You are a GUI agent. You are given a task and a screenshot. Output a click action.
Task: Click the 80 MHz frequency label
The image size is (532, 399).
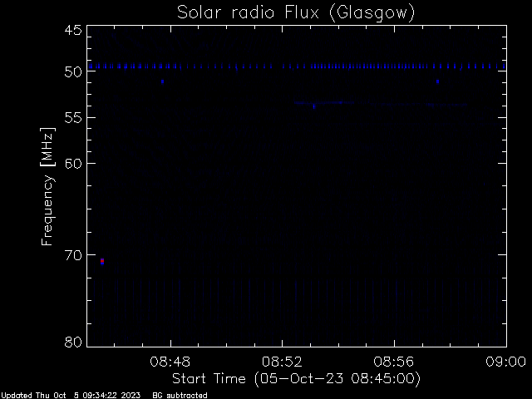coord(73,342)
